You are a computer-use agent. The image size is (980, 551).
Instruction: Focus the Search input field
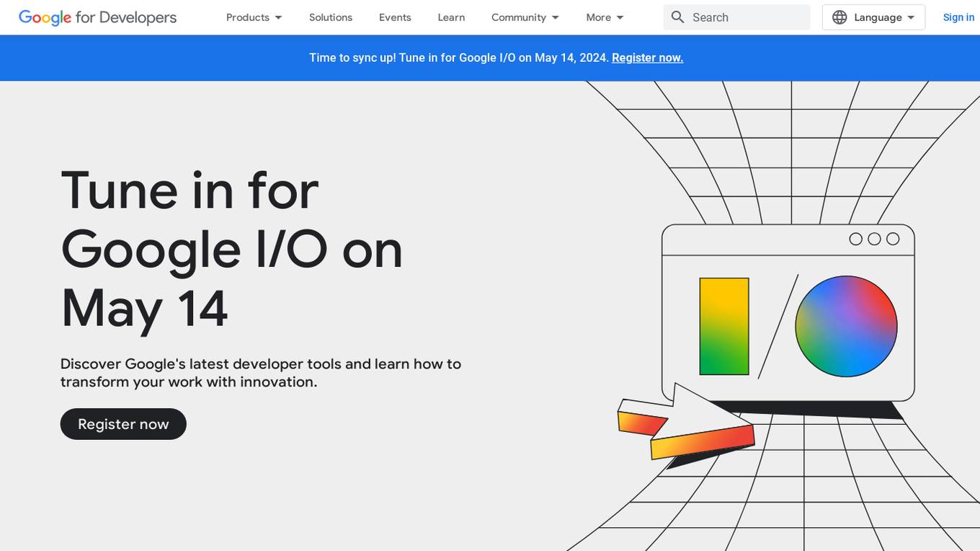coord(736,17)
